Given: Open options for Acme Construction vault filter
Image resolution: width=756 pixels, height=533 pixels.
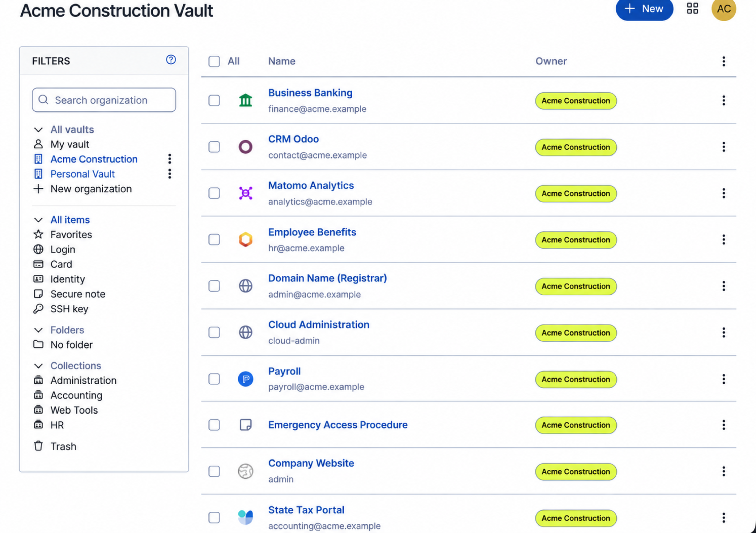Looking at the screenshot, I should point(170,159).
